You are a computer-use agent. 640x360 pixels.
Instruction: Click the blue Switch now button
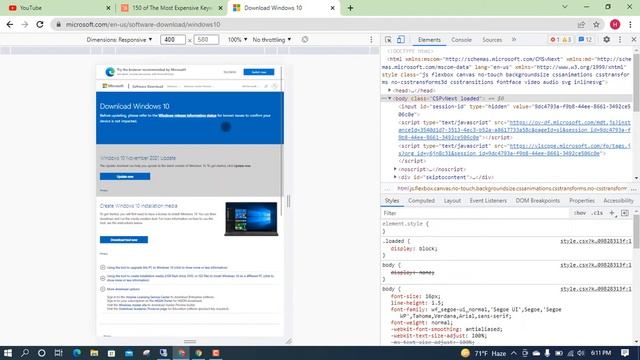click(x=259, y=72)
